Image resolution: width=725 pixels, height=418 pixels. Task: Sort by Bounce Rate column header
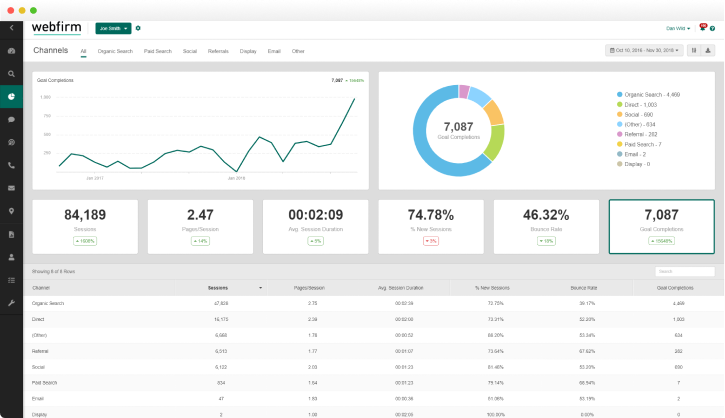pyautogui.click(x=584, y=288)
